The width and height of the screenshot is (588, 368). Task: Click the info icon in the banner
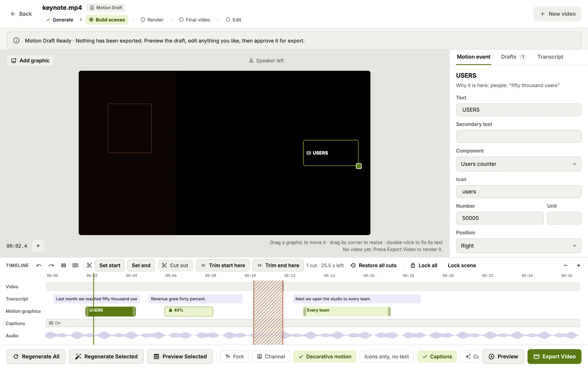pyautogui.click(x=16, y=40)
